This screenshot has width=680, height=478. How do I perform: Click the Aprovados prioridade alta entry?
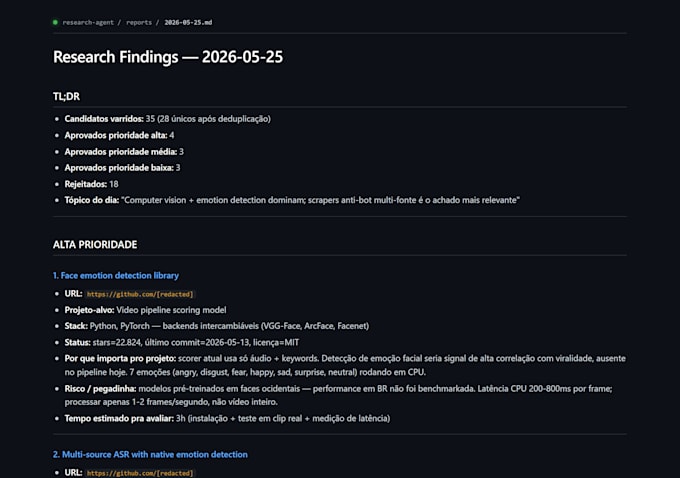(119, 135)
